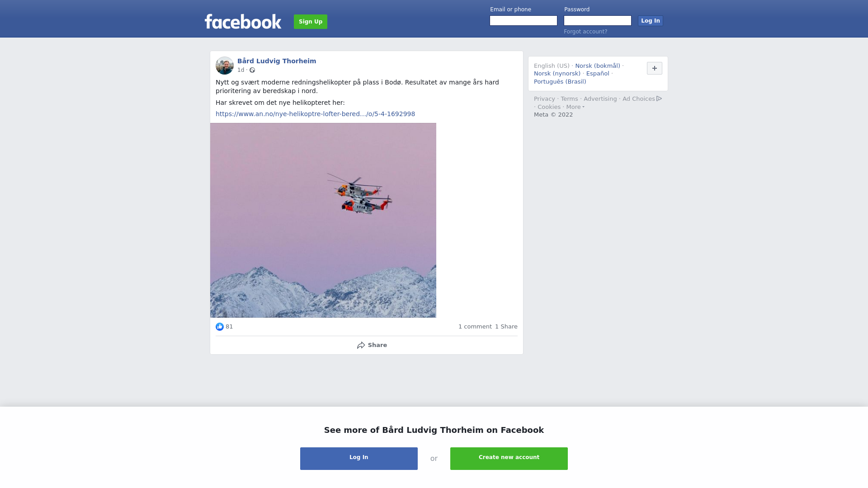
Task: Select Português (Brasil) language
Action: pos(560,82)
